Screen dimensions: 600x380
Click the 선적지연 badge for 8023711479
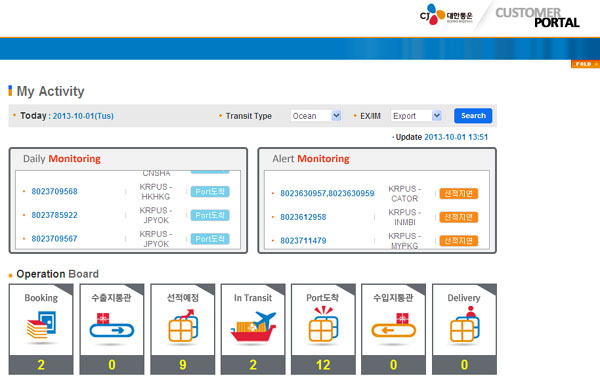458,241
